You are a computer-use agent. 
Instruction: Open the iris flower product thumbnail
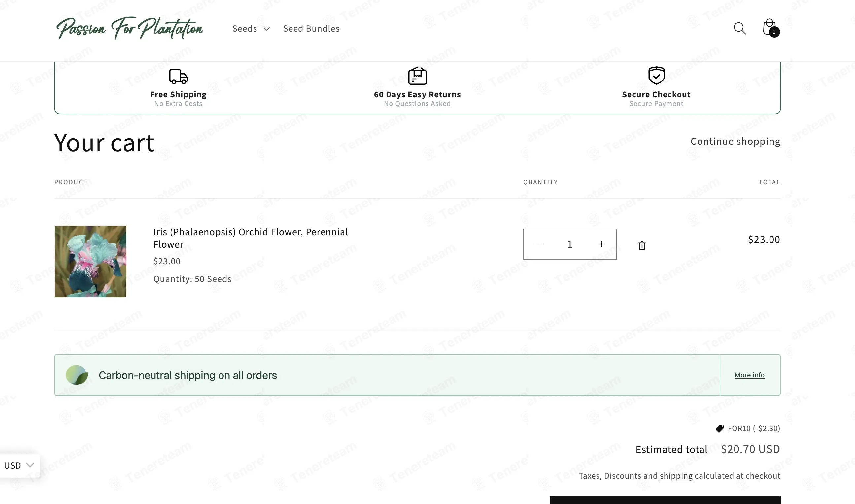pos(91,262)
